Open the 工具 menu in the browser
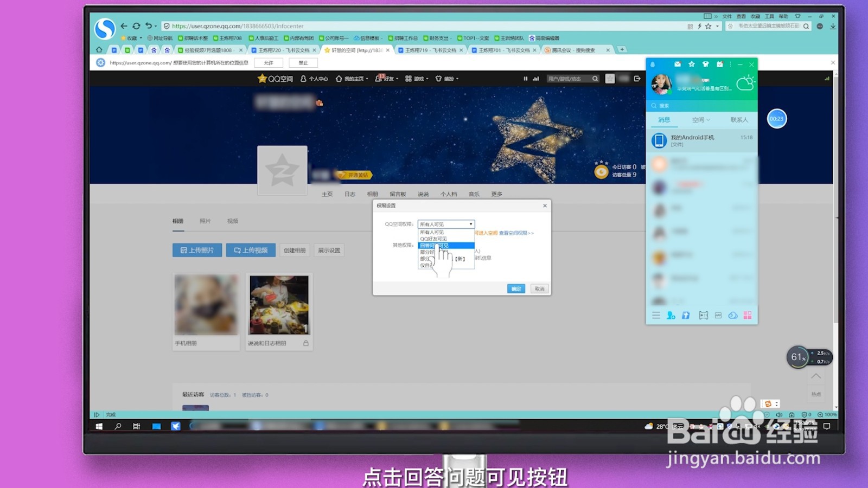868x488 pixels. pyautogui.click(x=769, y=16)
